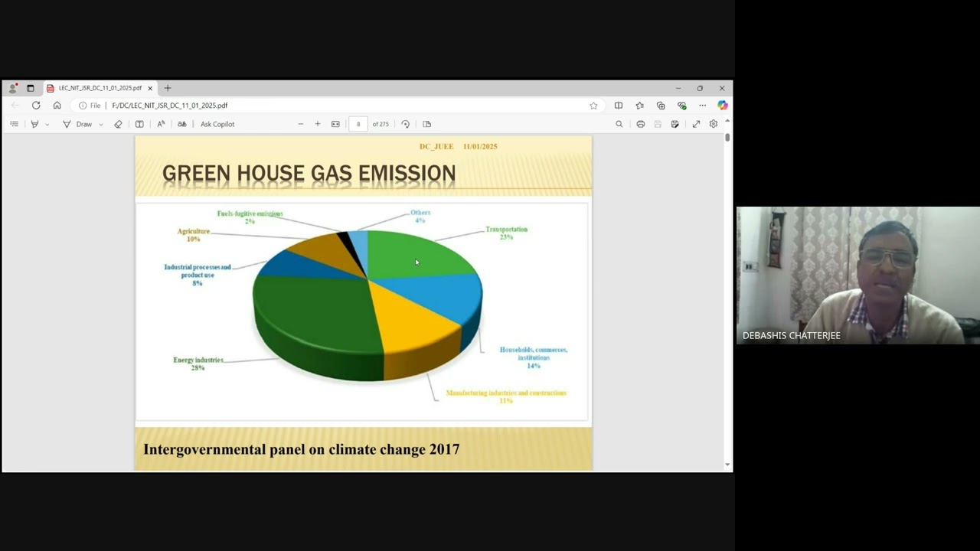This screenshot has width=980, height=551.
Task: Toggle fit to width
Action: (x=335, y=124)
